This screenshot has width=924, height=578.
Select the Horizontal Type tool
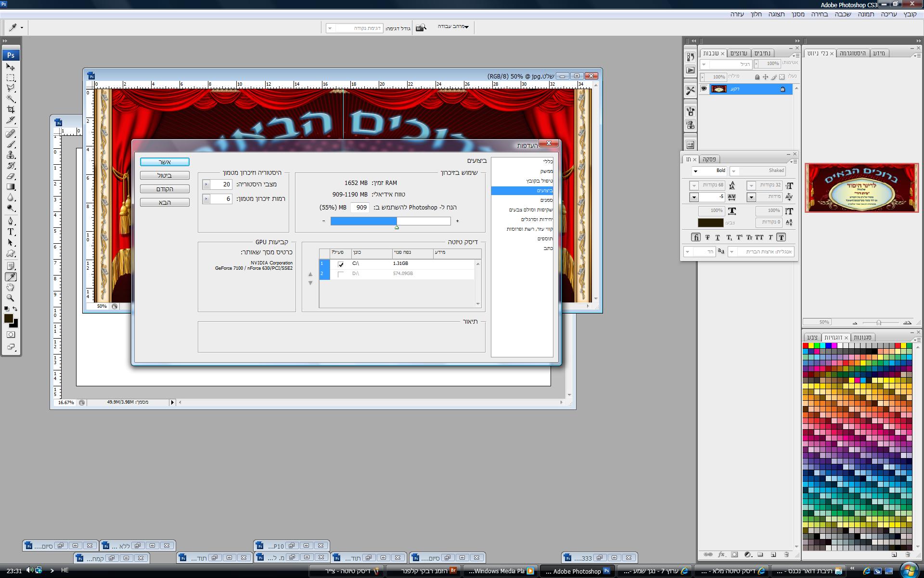tap(11, 232)
